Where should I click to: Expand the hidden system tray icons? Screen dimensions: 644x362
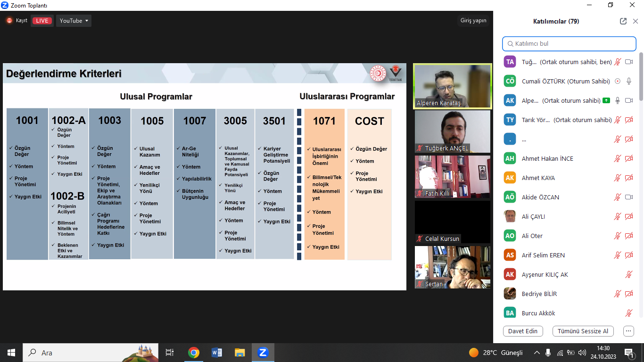click(x=537, y=353)
